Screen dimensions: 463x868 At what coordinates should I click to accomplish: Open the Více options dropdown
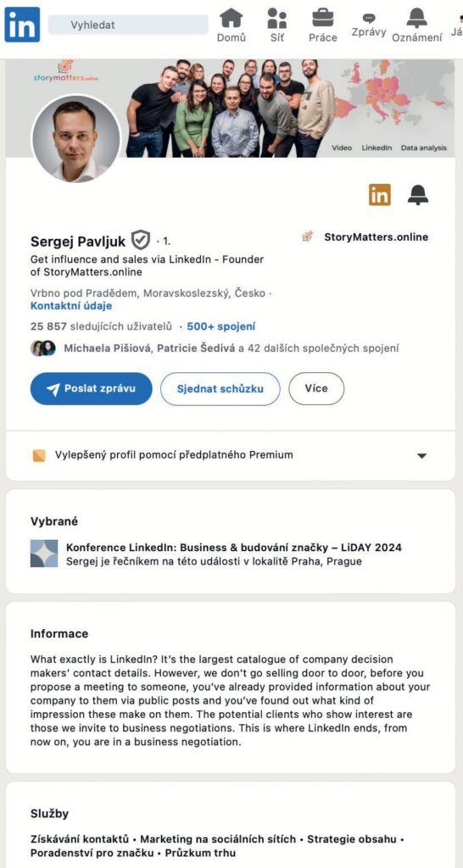(316, 388)
